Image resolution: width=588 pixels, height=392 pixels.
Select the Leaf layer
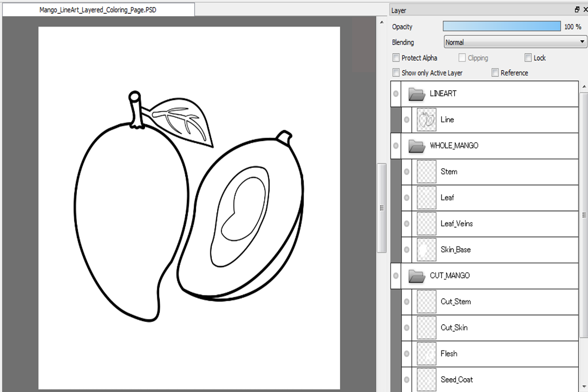[490, 198]
